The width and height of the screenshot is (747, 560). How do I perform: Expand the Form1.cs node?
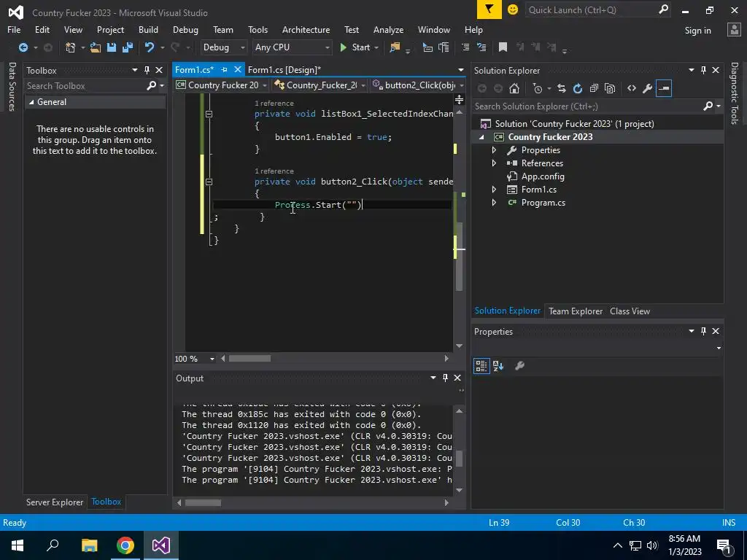pos(494,190)
